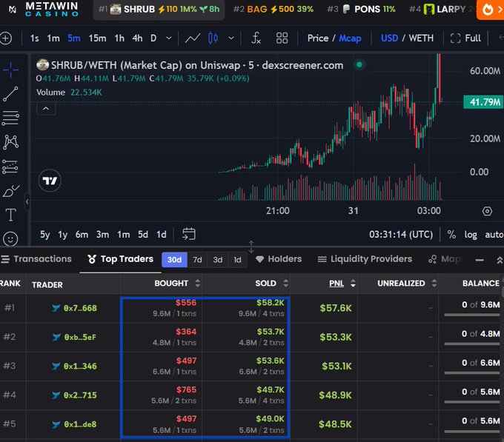Click the TradingView logo on chart

pos(50,181)
